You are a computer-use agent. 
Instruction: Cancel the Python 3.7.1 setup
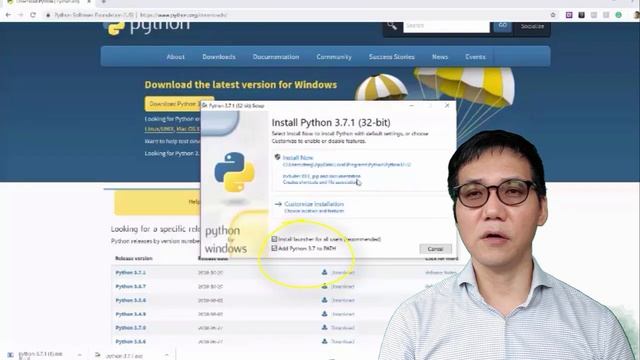(x=435, y=249)
